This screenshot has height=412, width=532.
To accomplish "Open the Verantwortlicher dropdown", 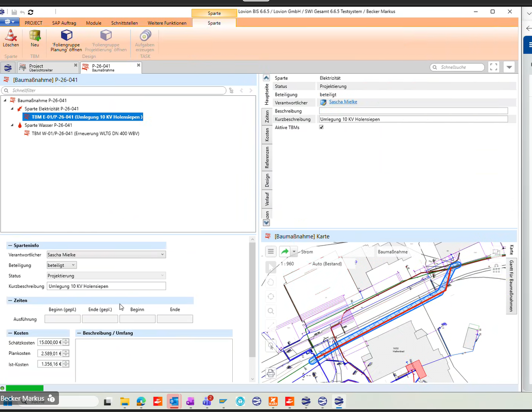I will [x=162, y=255].
